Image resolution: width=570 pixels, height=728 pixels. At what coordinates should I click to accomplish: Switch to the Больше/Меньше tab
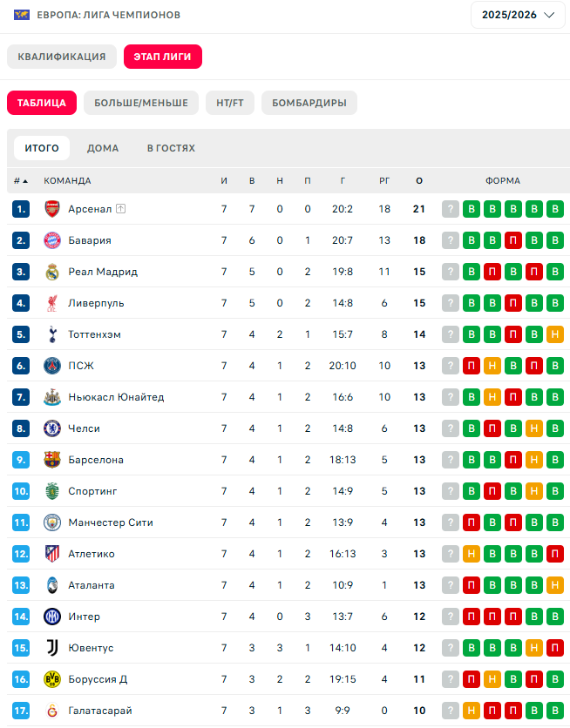point(141,103)
